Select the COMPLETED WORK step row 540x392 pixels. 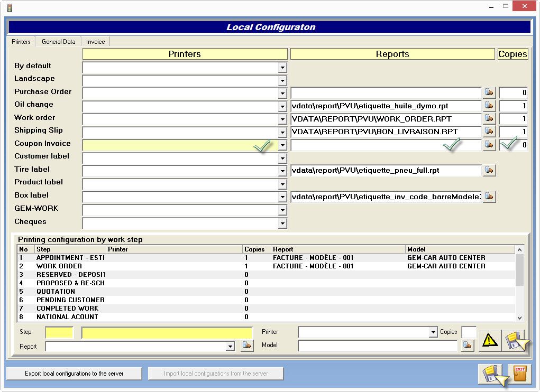[x=266, y=308]
